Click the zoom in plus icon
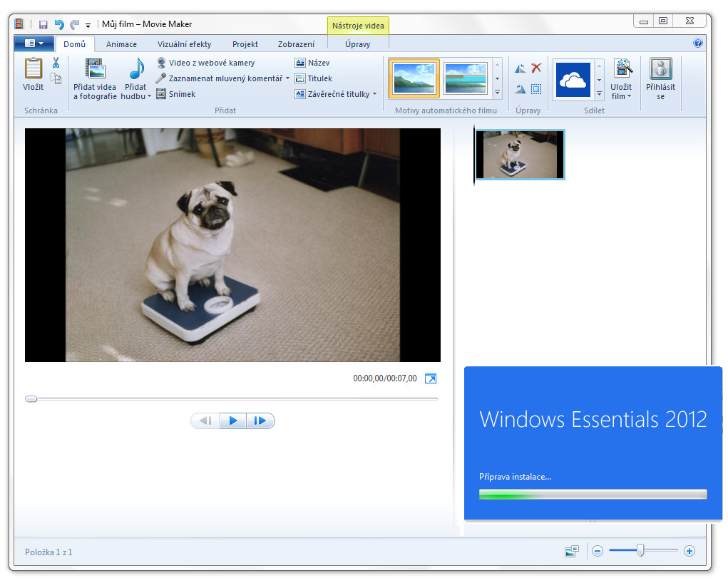The height and width of the screenshot is (583, 728). pyautogui.click(x=689, y=551)
